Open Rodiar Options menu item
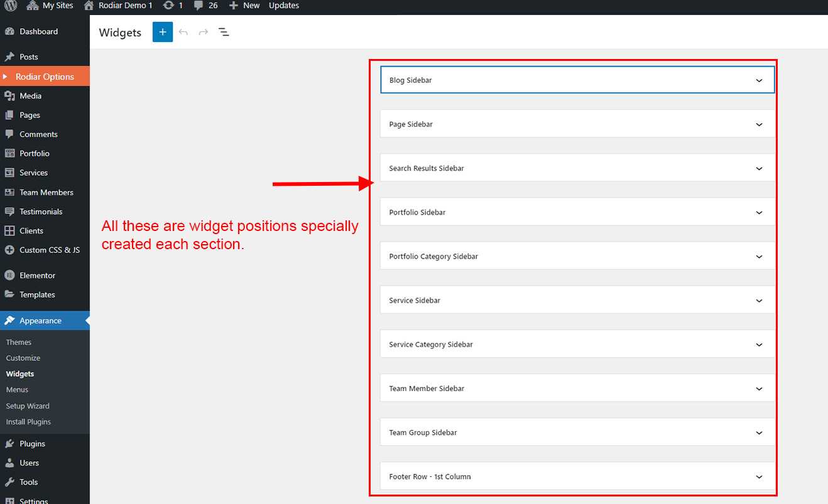 point(45,77)
